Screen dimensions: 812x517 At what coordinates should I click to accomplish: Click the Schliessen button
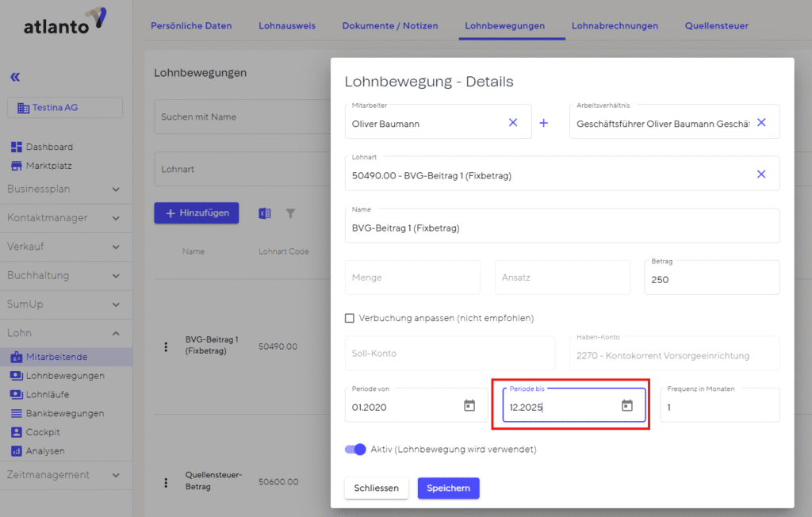point(376,488)
